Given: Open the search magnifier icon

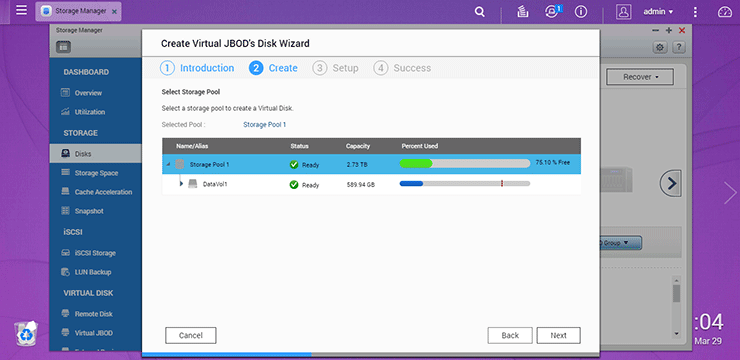Looking at the screenshot, I should [479, 12].
